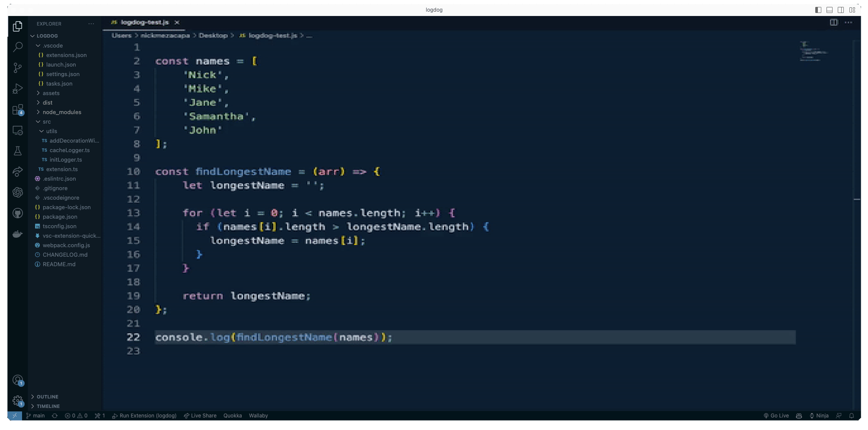The height and width of the screenshot is (430, 868).
Task: Open the Docker whale icon view
Action: pyautogui.click(x=18, y=234)
